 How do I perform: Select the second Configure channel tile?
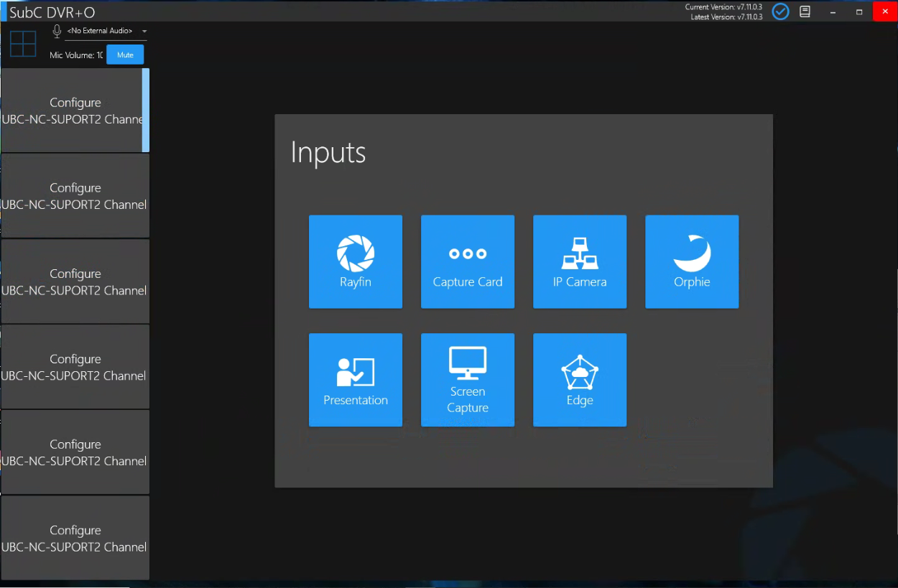click(75, 196)
